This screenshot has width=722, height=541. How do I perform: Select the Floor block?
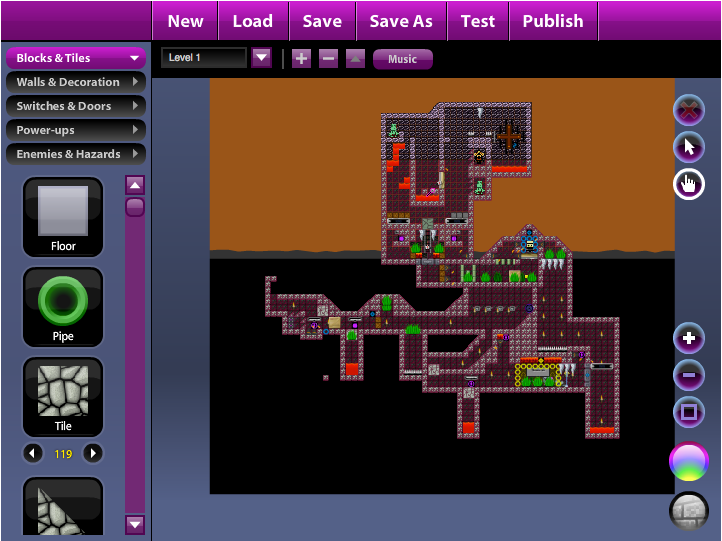63,217
